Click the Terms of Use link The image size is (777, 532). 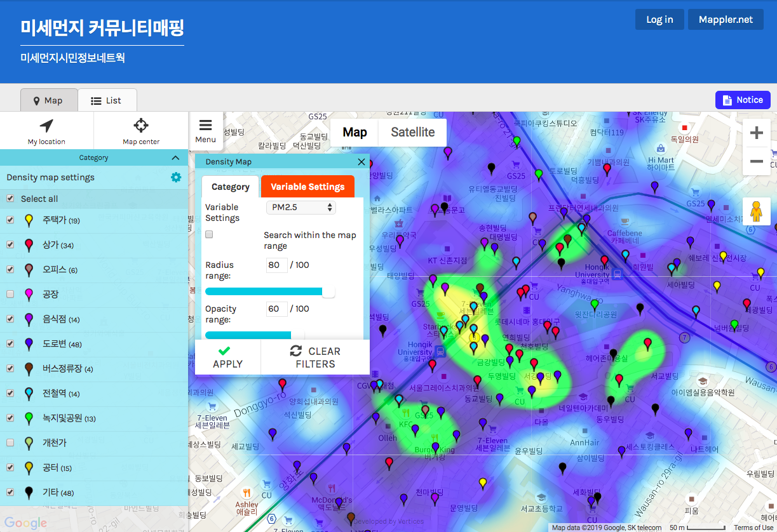click(753, 528)
